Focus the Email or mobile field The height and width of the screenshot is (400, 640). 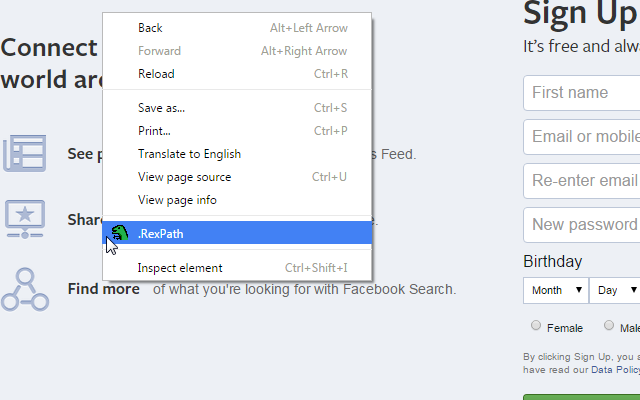point(582,137)
